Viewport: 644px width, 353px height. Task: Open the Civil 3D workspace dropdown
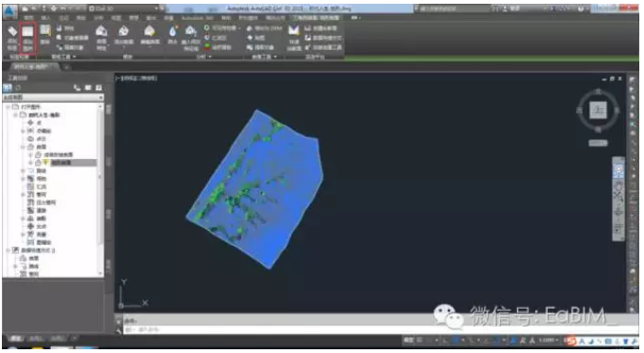click(124, 8)
